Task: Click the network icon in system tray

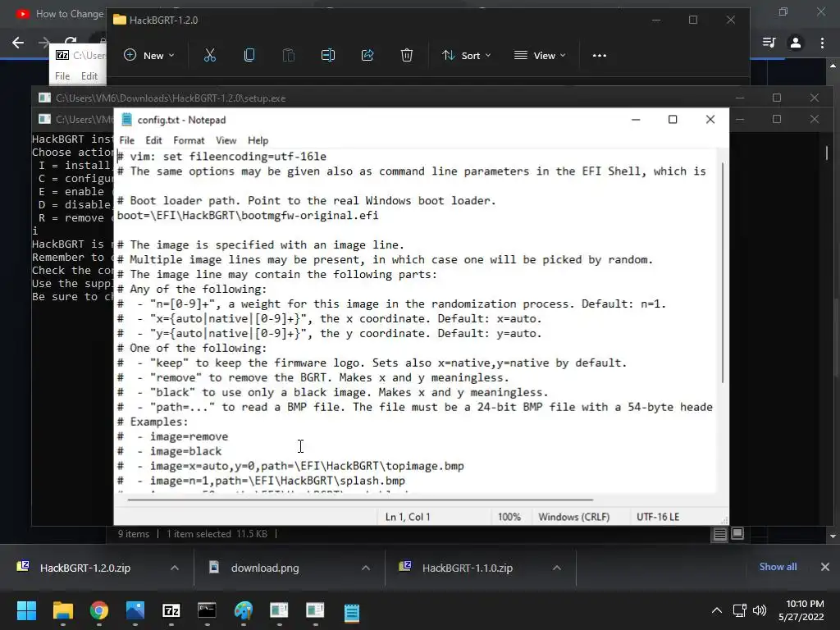Action: coord(740,610)
